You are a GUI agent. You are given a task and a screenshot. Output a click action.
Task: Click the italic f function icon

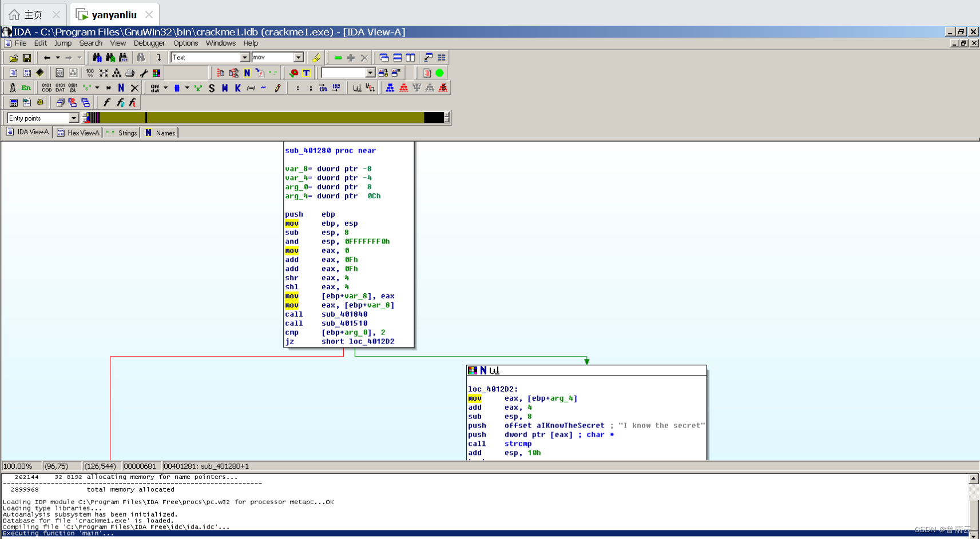(106, 103)
